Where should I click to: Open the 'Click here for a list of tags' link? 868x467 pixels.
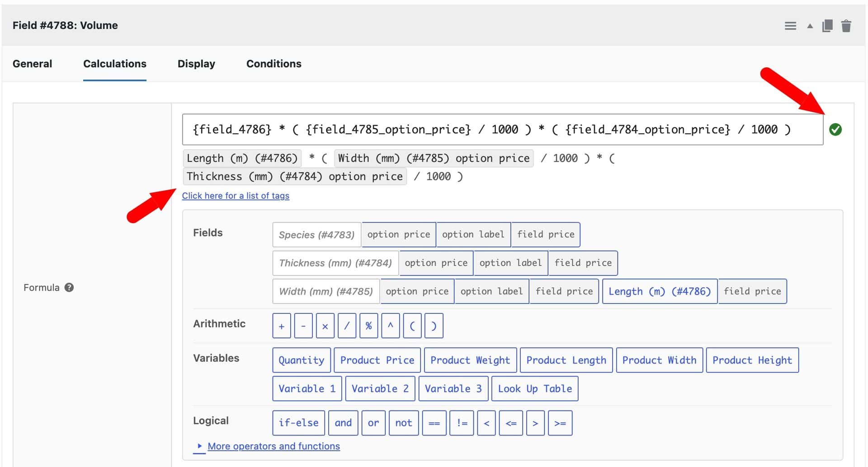[x=236, y=196]
